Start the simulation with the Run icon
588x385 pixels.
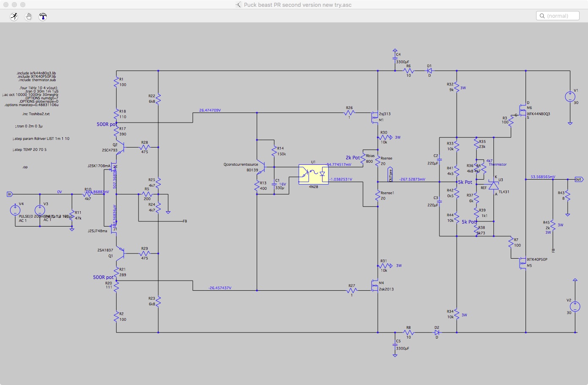pos(14,16)
